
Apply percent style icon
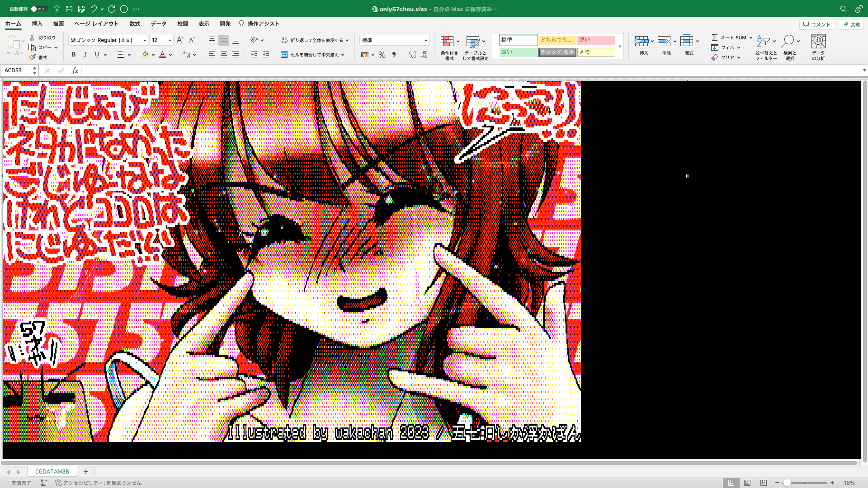382,55
